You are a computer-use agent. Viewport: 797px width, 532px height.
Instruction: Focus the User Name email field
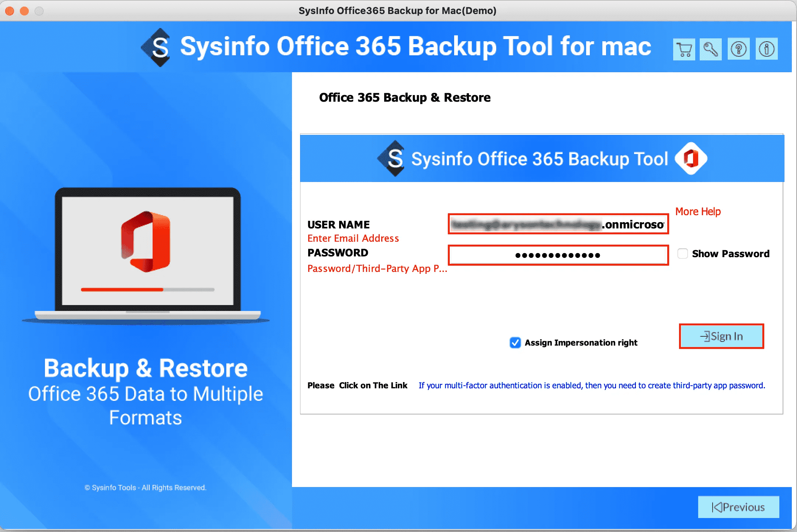(558, 224)
